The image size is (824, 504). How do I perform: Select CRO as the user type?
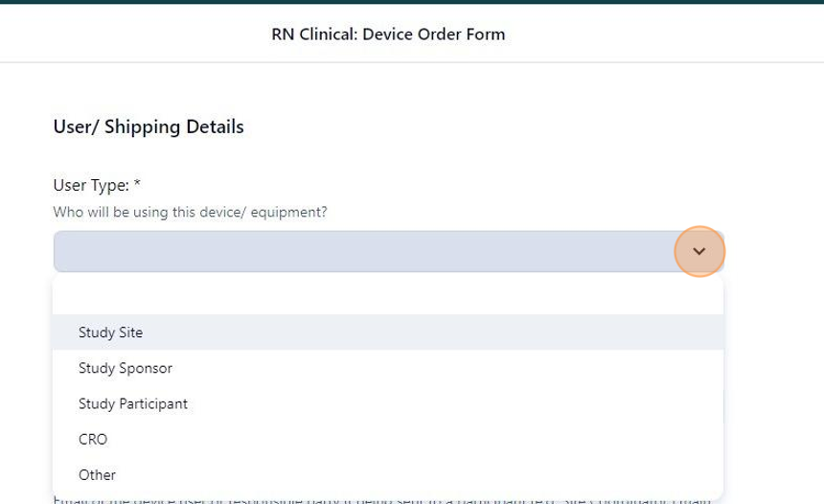tap(388, 440)
